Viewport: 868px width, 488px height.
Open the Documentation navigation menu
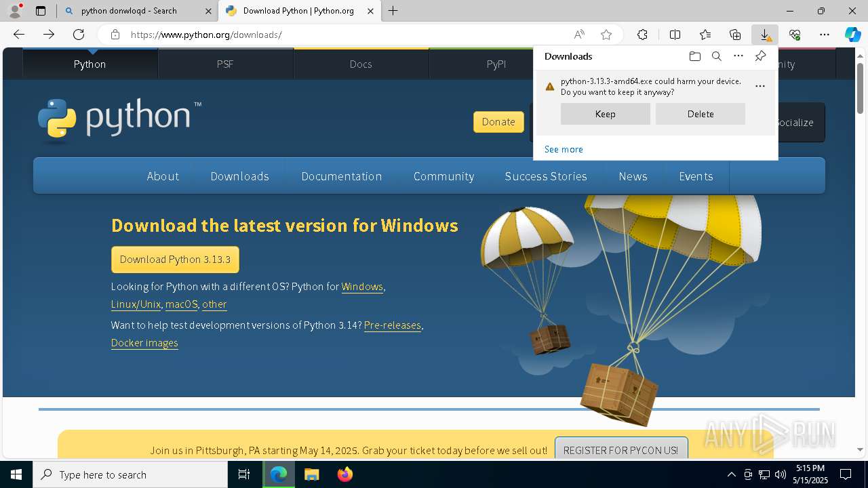(342, 176)
